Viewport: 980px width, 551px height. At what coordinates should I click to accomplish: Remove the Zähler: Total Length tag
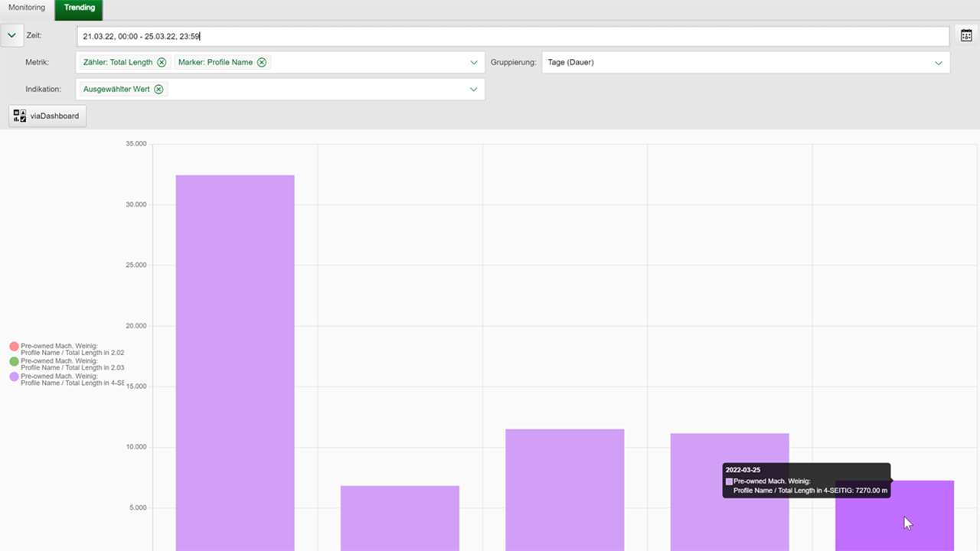point(162,63)
